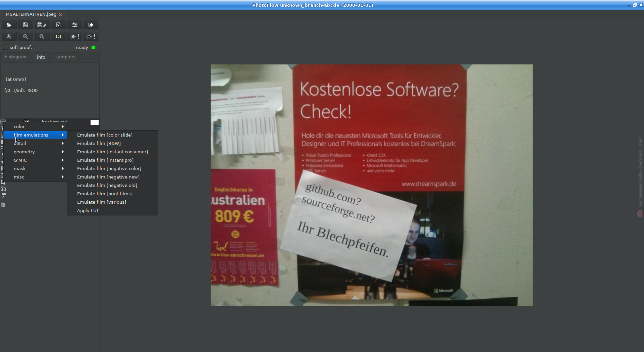Select the perspective cube tool icon
The image size is (644, 352).
pyautogui.click(x=3, y=189)
